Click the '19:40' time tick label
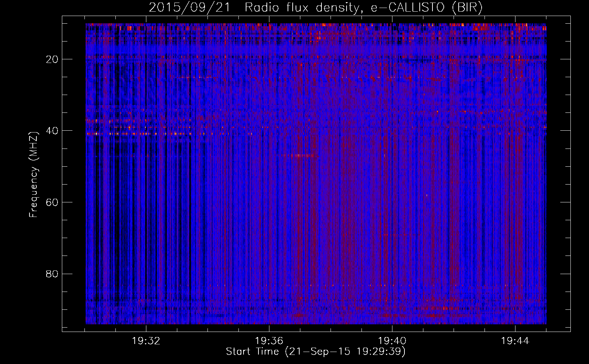Image resolution: width=589 pixels, height=364 pixels. (392, 341)
